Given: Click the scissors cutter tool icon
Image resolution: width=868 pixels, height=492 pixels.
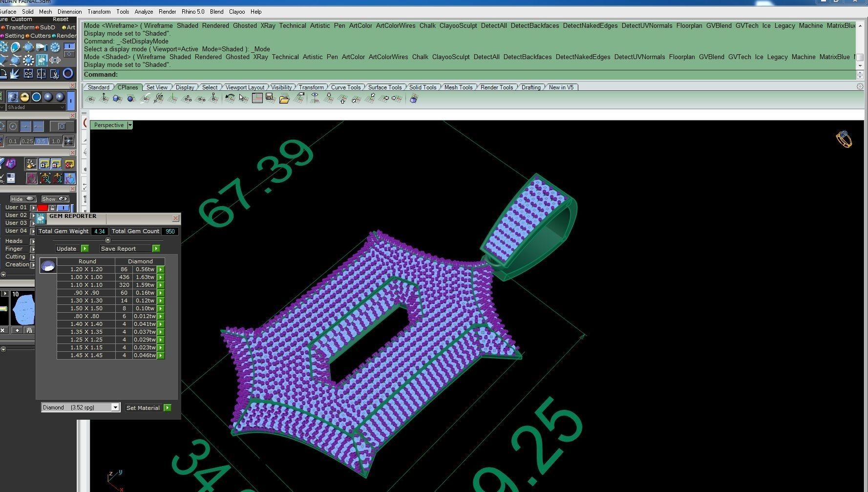Looking at the screenshot, I should click(54, 74).
